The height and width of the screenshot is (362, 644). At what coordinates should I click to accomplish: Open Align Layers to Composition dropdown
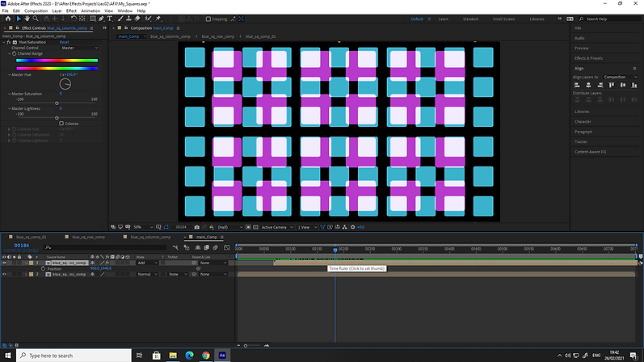point(621,77)
